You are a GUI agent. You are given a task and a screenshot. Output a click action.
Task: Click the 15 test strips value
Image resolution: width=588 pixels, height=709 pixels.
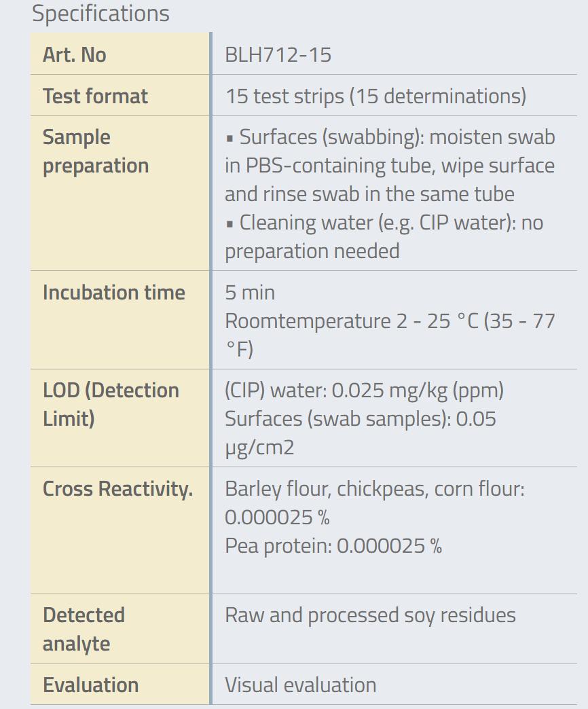coord(375,96)
